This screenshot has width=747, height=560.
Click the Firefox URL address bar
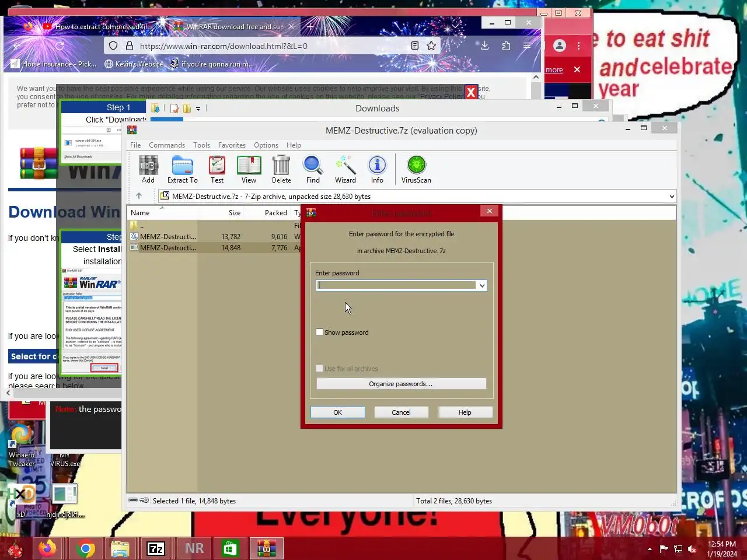(x=271, y=46)
